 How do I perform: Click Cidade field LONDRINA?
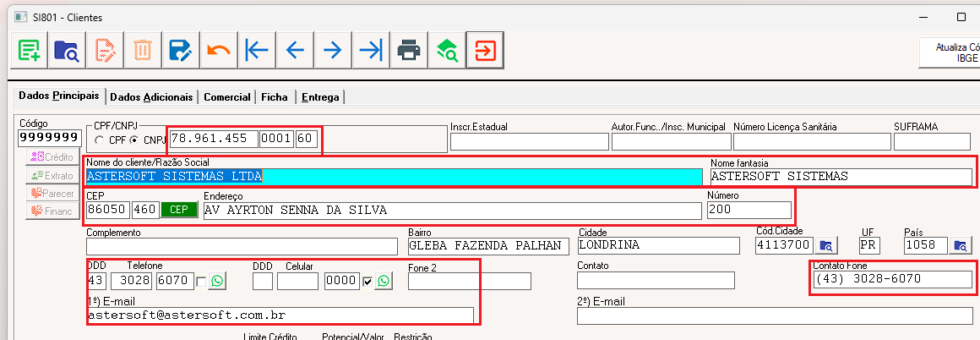pyautogui.click(x=658, y=245)
